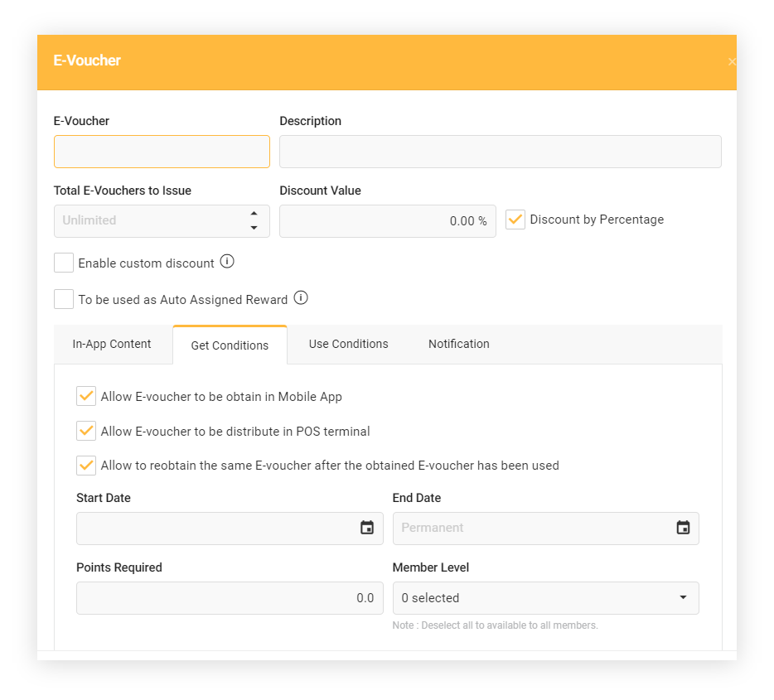774x700 pixels.
Task: Decrease Total E-Vouchers to Issue value
Action: tap(254, 228)
